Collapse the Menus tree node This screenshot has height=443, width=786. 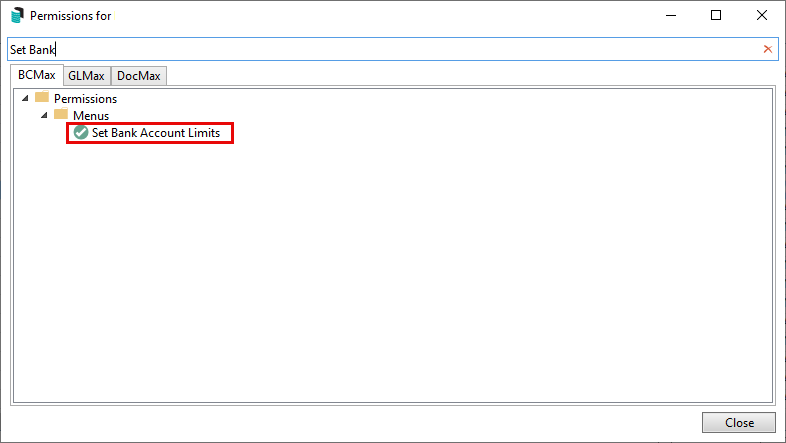[44, 115]
